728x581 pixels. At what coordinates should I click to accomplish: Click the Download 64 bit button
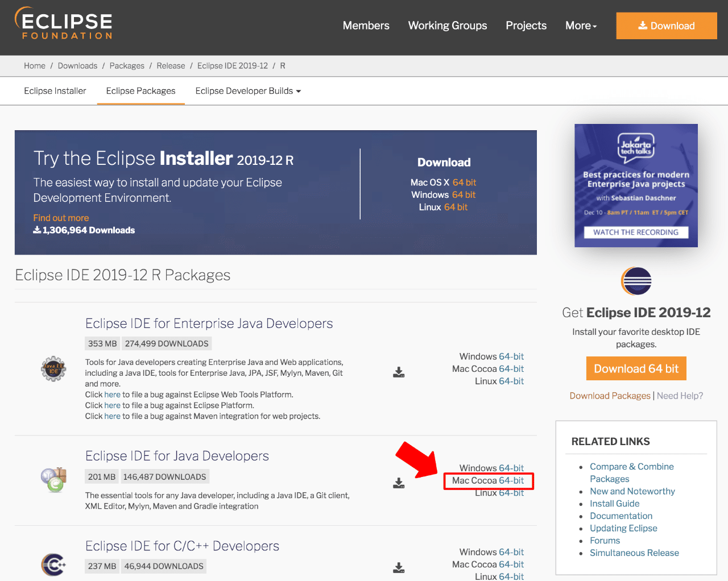coord(636,368)
